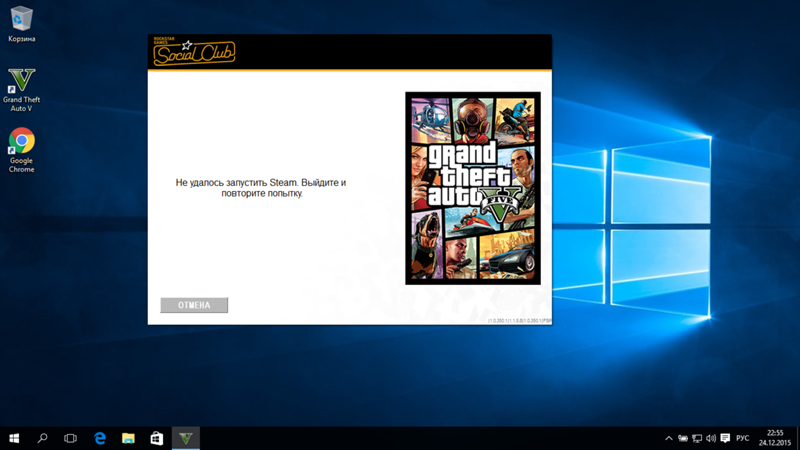Open File Explorer from the taskbar
Image resolution: width=800 pixels, height=450 pixels.
coord(128,438)
